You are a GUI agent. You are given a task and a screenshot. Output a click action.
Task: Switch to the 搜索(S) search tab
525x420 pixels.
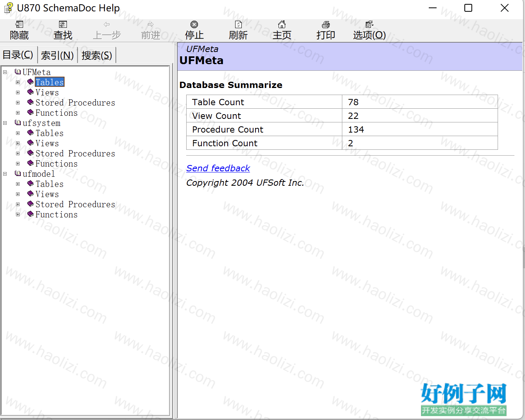pyautogui.click(x=97, y=55)
